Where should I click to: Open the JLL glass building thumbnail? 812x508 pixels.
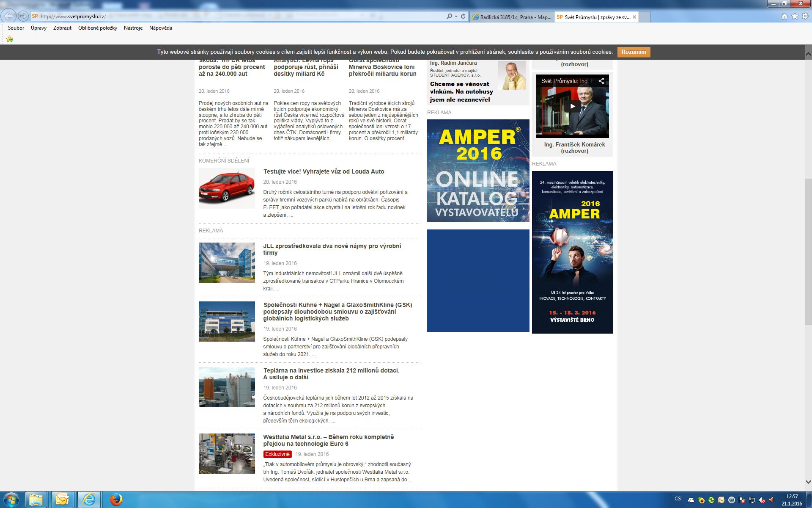pyautogui.click(x=227, y=262)
